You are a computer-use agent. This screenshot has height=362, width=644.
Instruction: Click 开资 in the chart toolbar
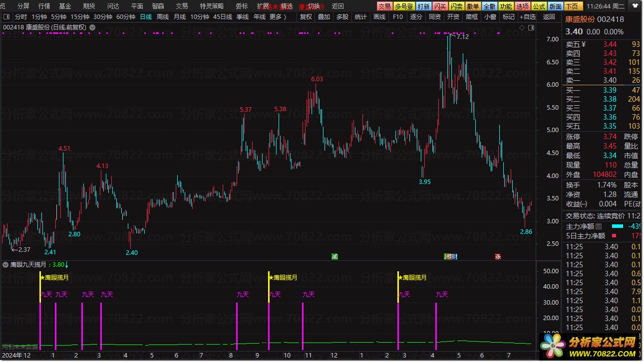453,16
